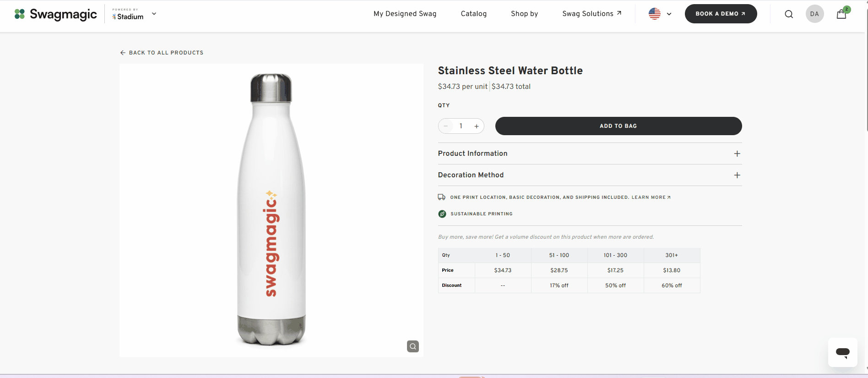The height and width of the screenshot is (378, 868).
Task: Click the Swagmagic logo
Action: pyautogui.click(x=56, y=14)
